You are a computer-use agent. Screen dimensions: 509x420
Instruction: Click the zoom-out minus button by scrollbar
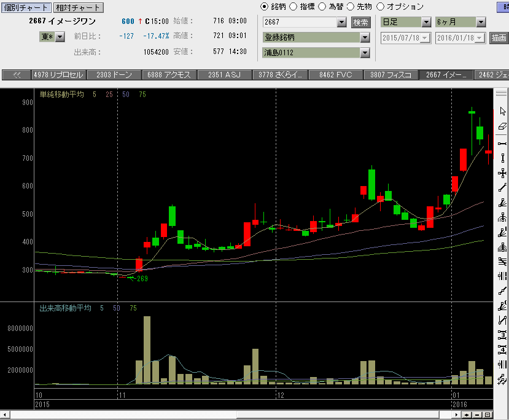click(477, 415)
